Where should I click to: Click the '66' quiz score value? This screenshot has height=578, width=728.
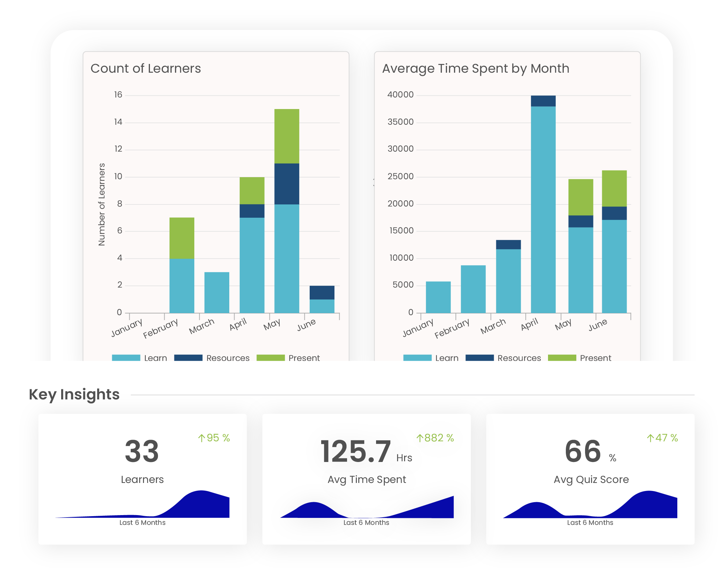point(583,451)
